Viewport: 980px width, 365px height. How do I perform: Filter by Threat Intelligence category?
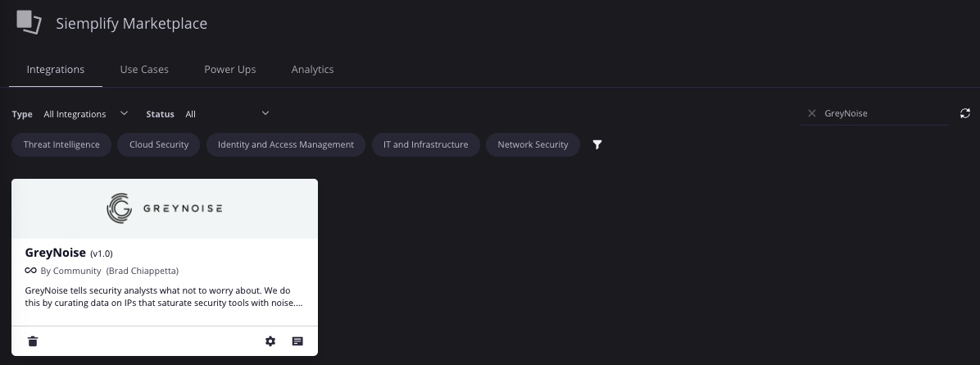point(61,144)
